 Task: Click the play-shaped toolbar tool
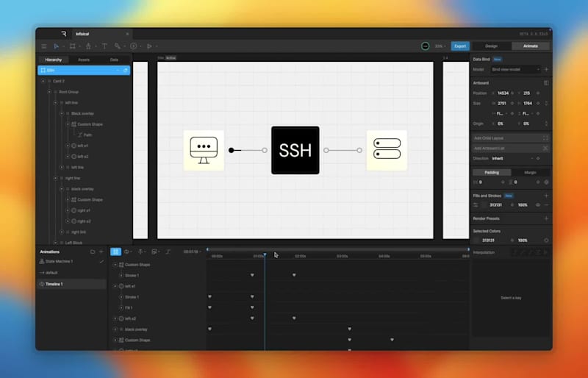click(x=149, y=46)
